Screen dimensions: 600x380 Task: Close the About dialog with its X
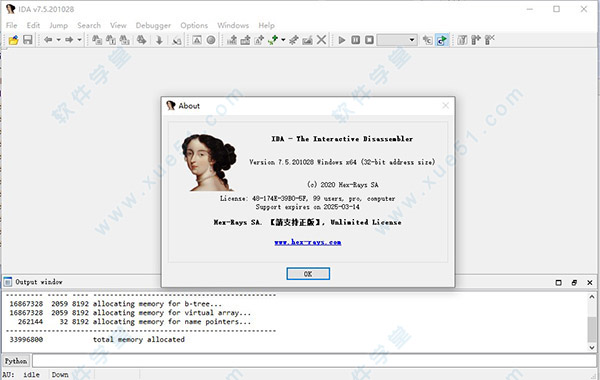[x=445, y=106]
